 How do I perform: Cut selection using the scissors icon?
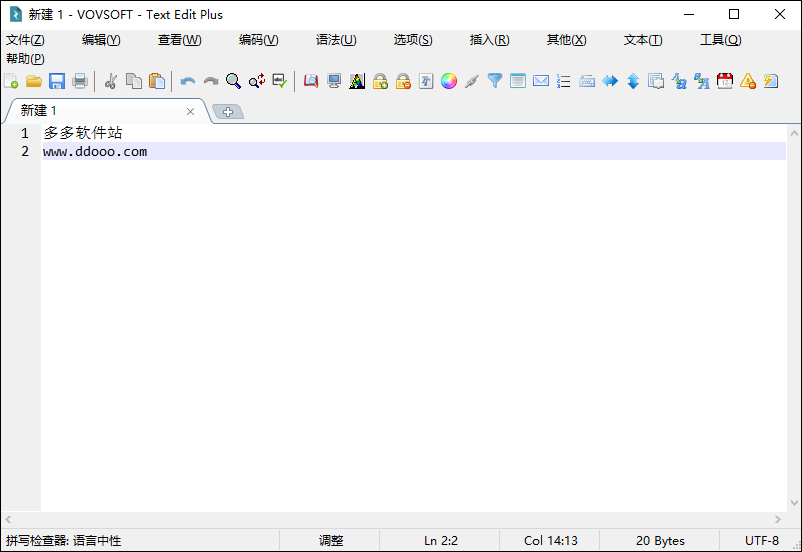pos(110,81)
